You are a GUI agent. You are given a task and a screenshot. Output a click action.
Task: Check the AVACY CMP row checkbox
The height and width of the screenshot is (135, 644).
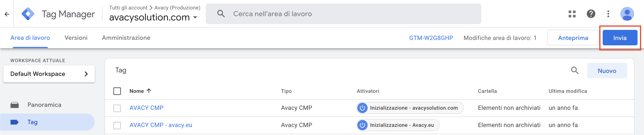point(117,108)
